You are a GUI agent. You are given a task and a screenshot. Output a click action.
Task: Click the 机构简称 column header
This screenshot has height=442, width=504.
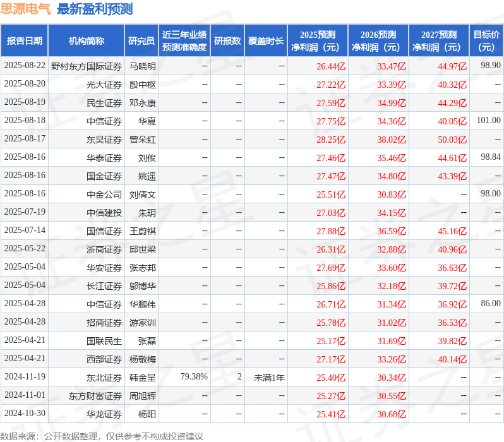click(x=86, y=41)
